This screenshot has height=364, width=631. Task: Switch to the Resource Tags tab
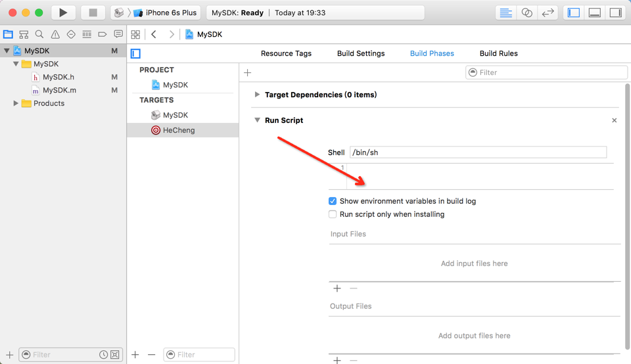pos(286,53)
